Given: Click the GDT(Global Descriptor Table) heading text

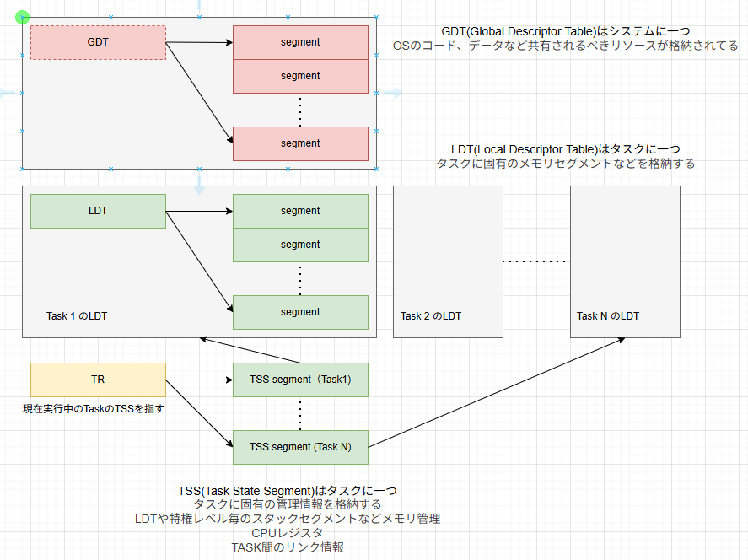Looking at the screenshot, I should click(565, 31).
